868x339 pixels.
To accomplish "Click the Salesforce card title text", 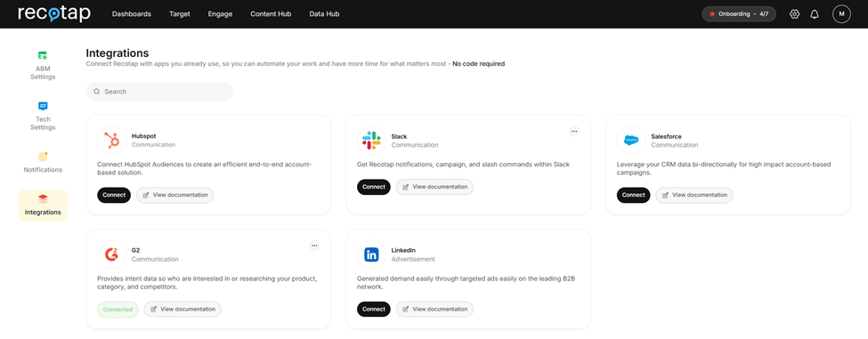I will pos(666,136).
